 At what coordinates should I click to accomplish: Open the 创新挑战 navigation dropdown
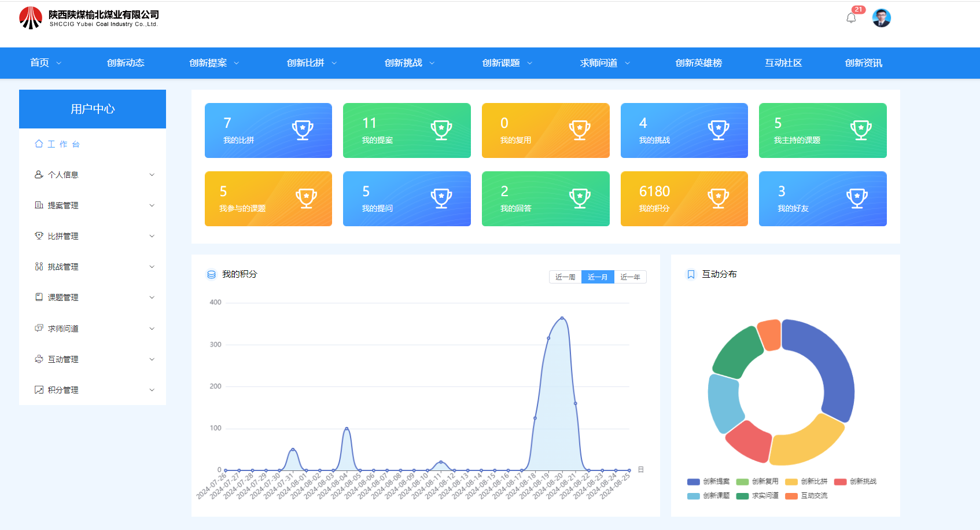point(409,63)
